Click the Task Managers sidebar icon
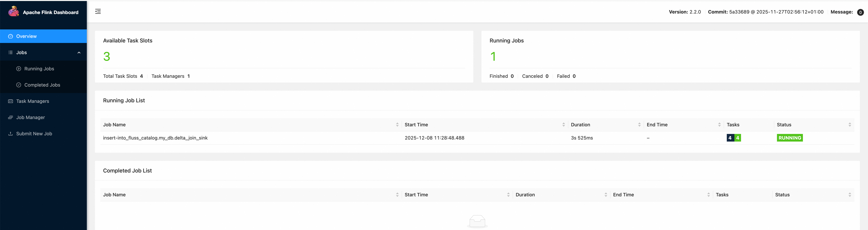Screen dimensions: 868x230 pos(11,101)
